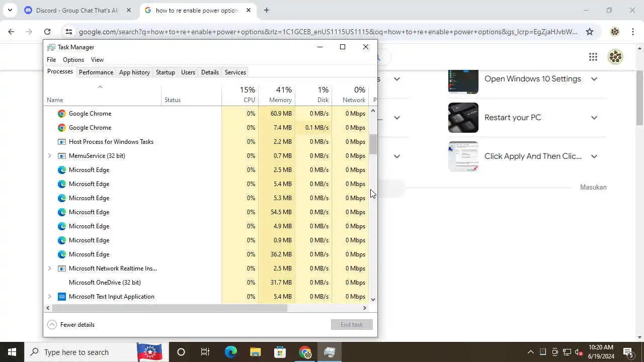Click the End task button
Image resolution: width=644 pixels, height=362 pixels.
(352, 325)
